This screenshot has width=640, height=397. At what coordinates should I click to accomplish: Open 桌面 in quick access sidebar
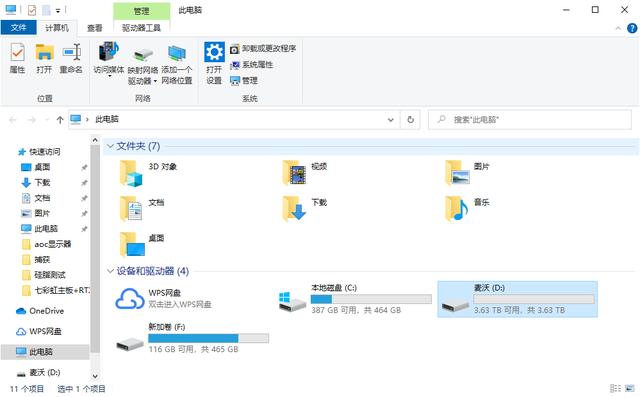tap(36, 167)
